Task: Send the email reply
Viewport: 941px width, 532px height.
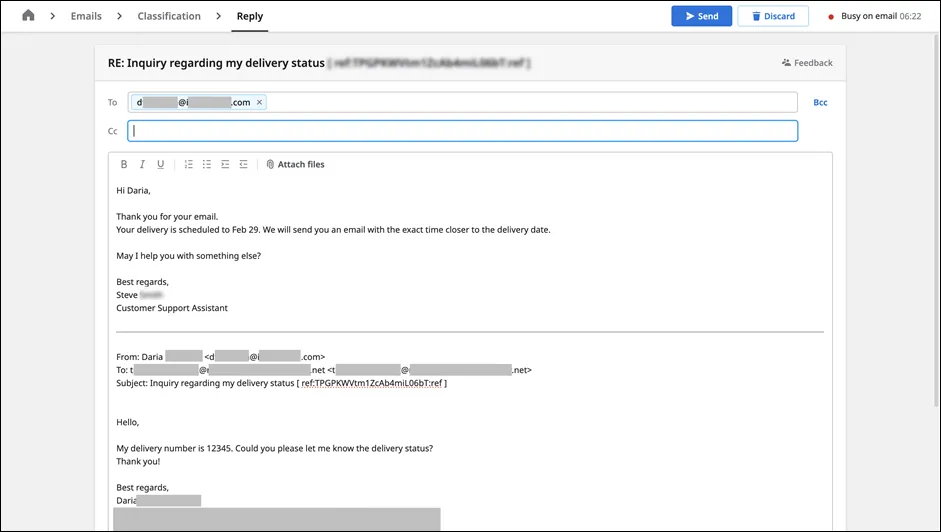Action: point(702,16)
